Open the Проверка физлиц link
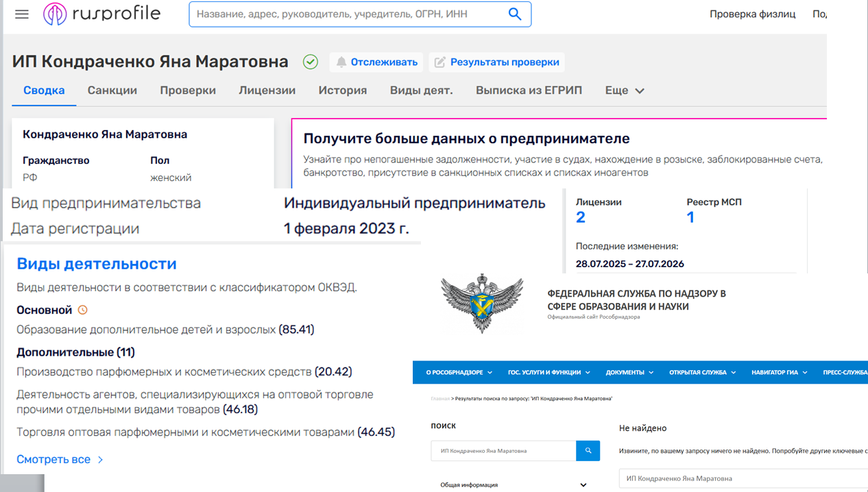868x492 pixels. pos(753,14)
